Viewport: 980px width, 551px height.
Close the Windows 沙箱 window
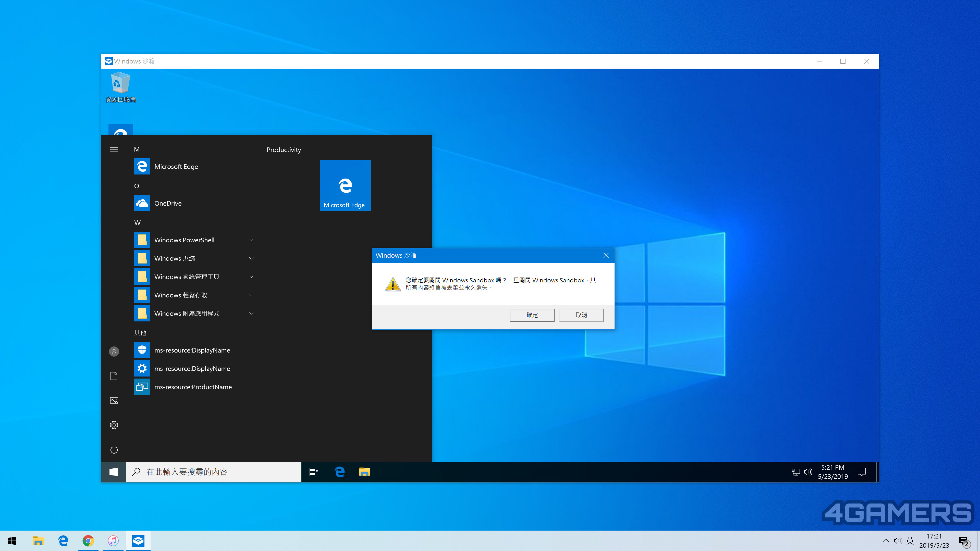(867, 61)
